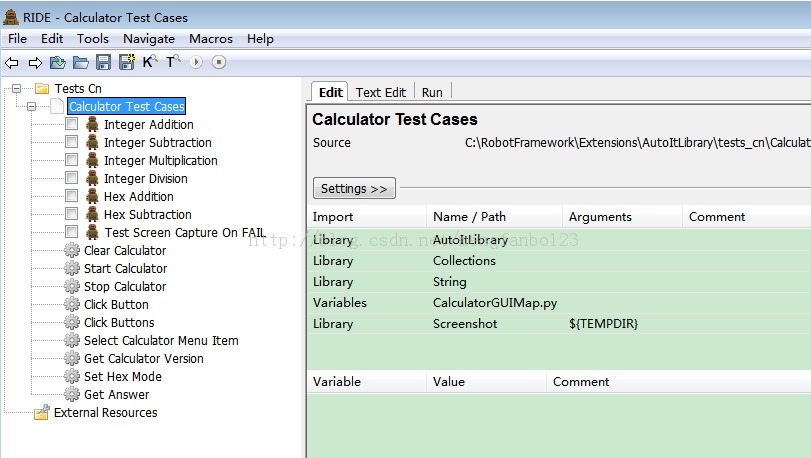Collapse the Calculator Test Cases node
This screenshot has height=458, width=811.
coord(32,106)
